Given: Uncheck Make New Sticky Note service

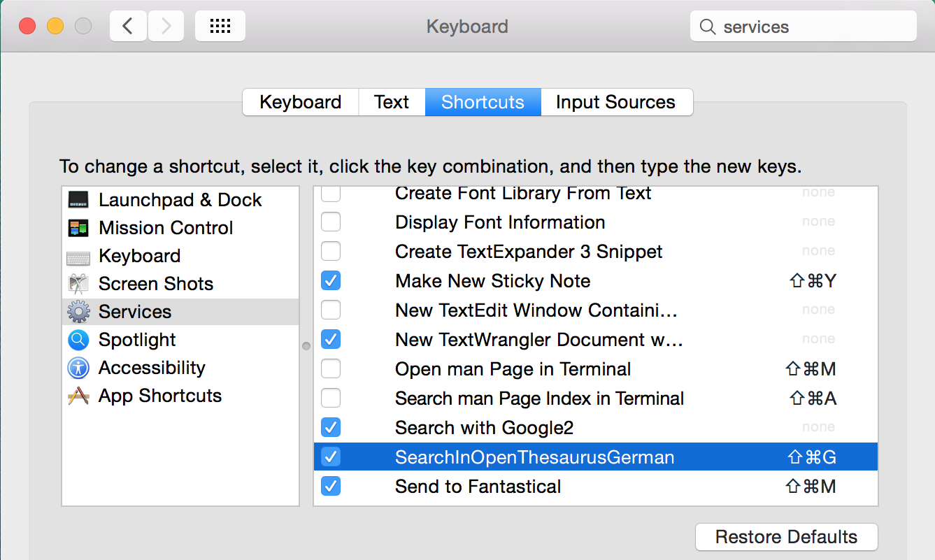Looking at the screenshot, I should [331, 281].
